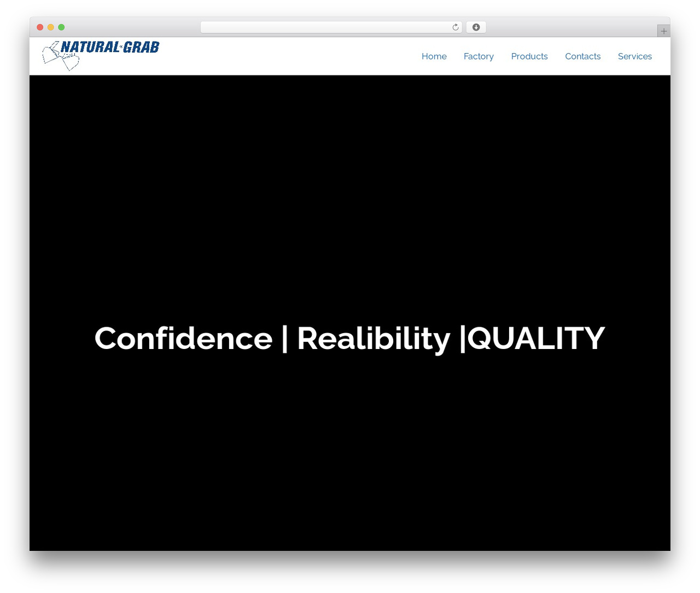This screenshot has height=593, width=700.
Task: Add a new tab with plus icon
Action: 664,31
